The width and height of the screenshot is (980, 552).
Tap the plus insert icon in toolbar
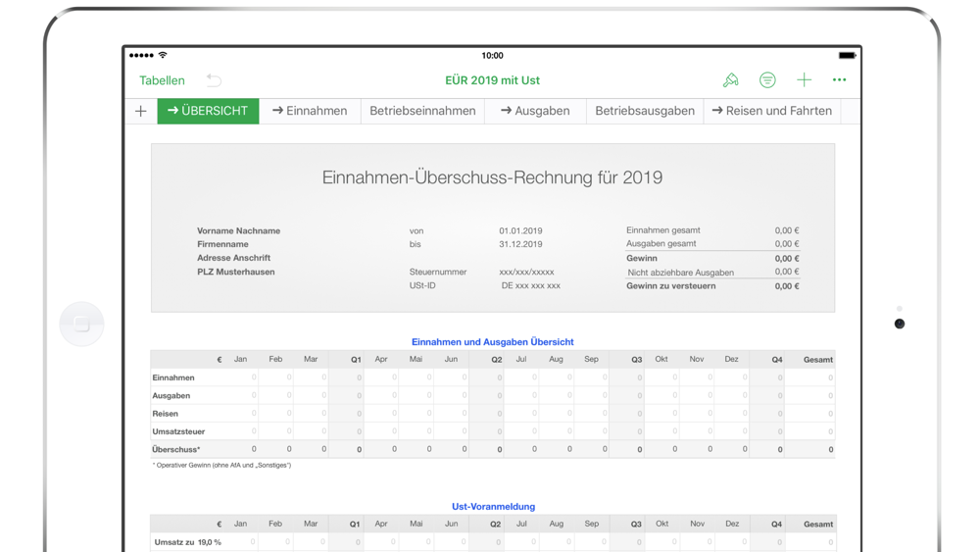[804, 80]
